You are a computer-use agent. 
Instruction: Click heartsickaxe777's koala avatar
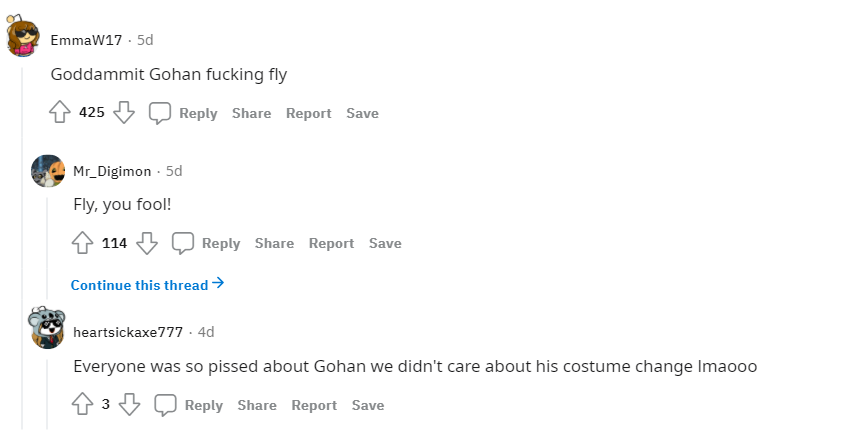coord(48,327)
